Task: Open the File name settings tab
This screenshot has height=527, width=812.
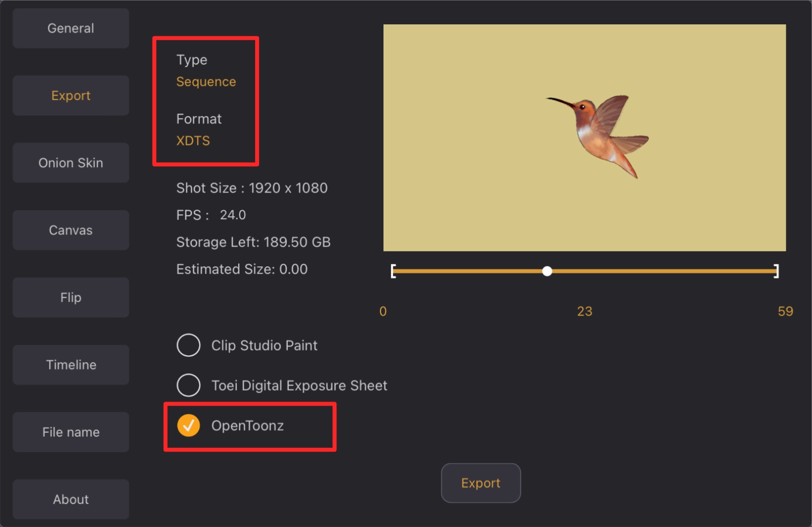Action: [71, 432]
